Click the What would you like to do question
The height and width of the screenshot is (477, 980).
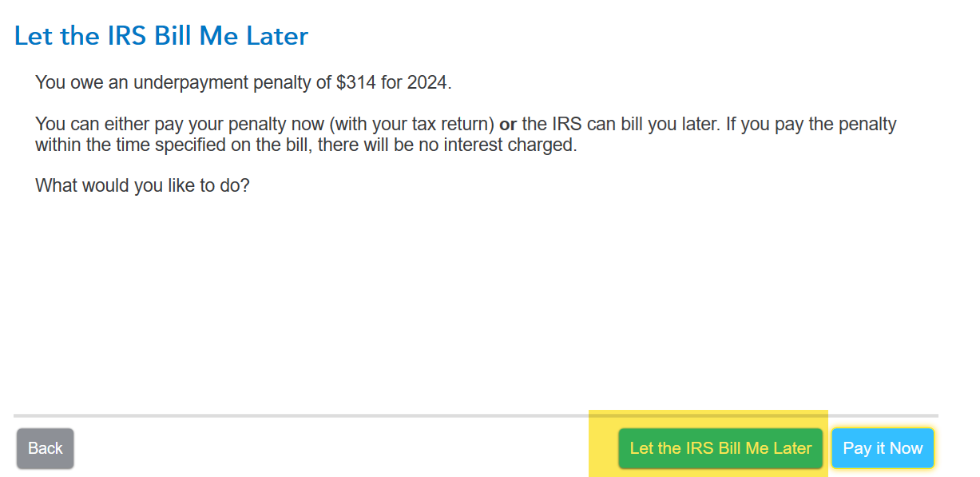[142, 186]
